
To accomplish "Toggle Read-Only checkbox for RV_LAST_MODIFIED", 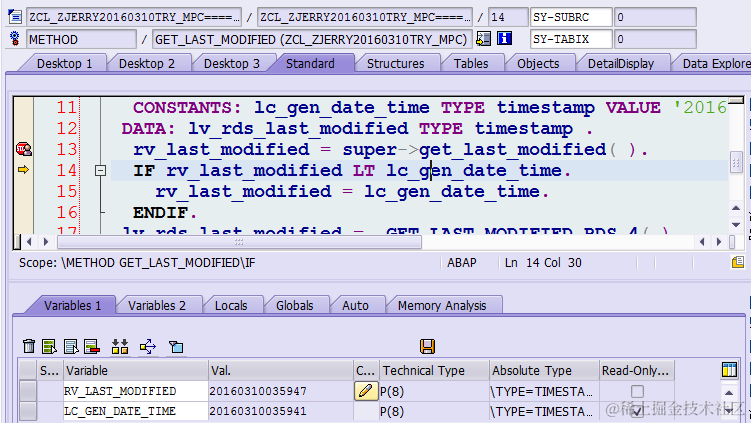I will [637, 391].
